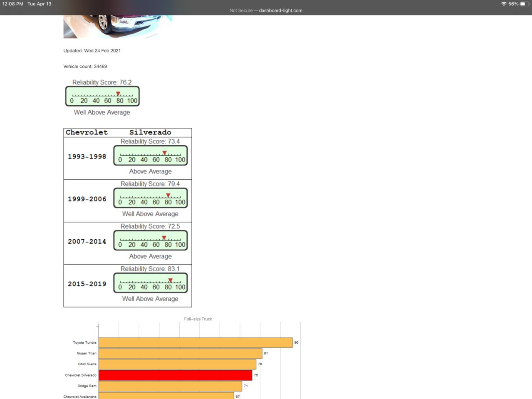Click the GMC Sierra label
Screen dimensions: 532x399
pos(87,364)
